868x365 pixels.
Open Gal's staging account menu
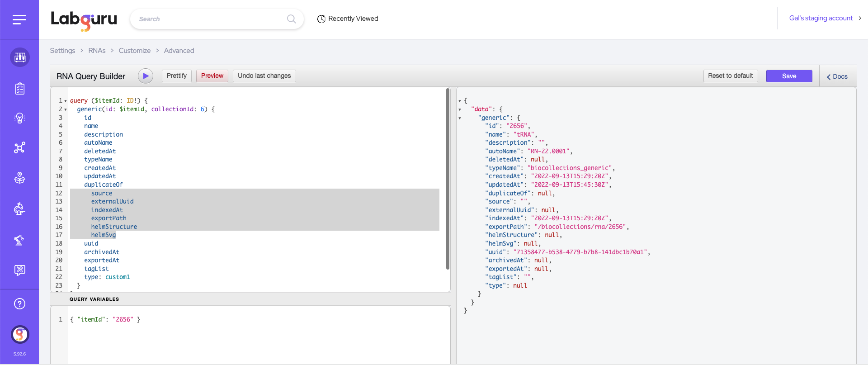pyautogui.click(x=825, y=18)
